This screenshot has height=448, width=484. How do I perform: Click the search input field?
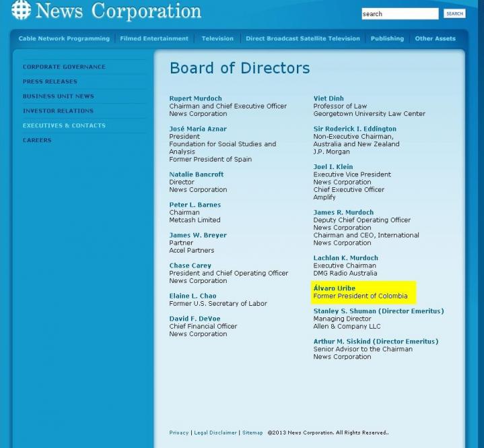[400, 14]
